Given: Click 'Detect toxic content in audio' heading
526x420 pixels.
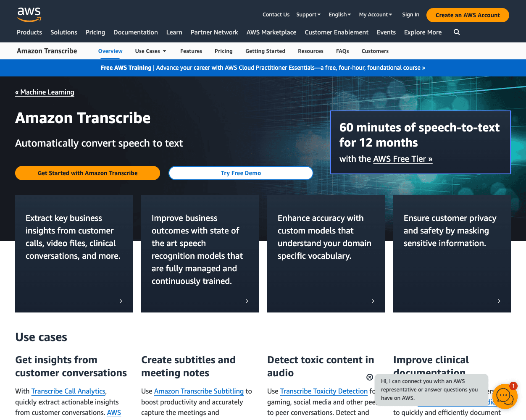Looking at the screenshot, I should coord(321,366).
